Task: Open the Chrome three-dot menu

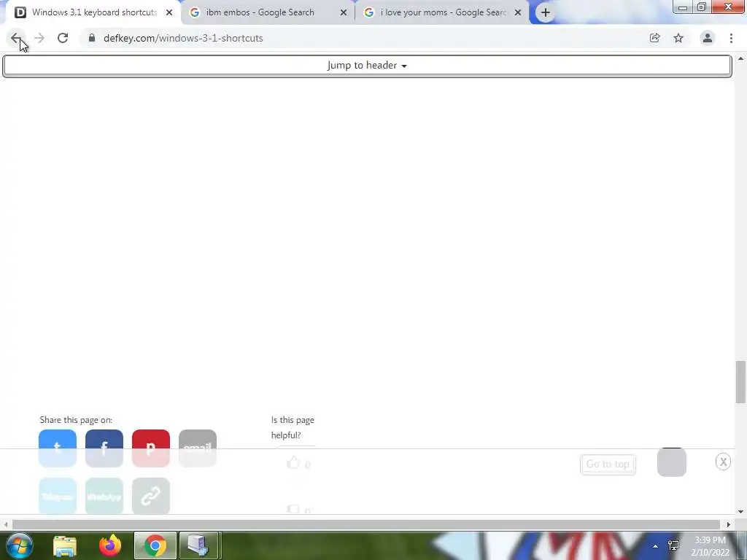Action: tap(731, 38)
